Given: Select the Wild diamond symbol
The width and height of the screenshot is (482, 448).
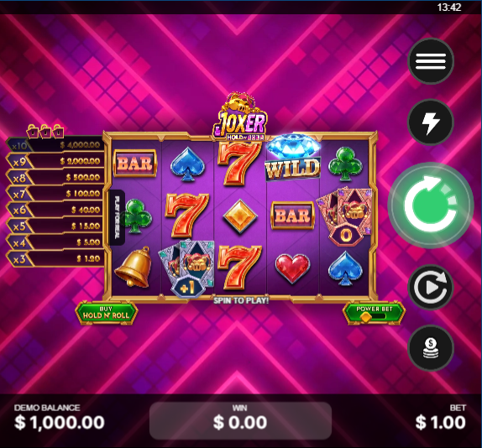Looking at the screenshot, I should click(x=292, y=158).
